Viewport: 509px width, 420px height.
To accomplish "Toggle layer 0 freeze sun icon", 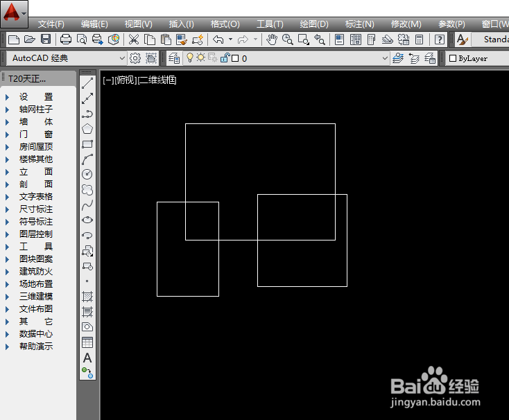I will click(201, 58).
